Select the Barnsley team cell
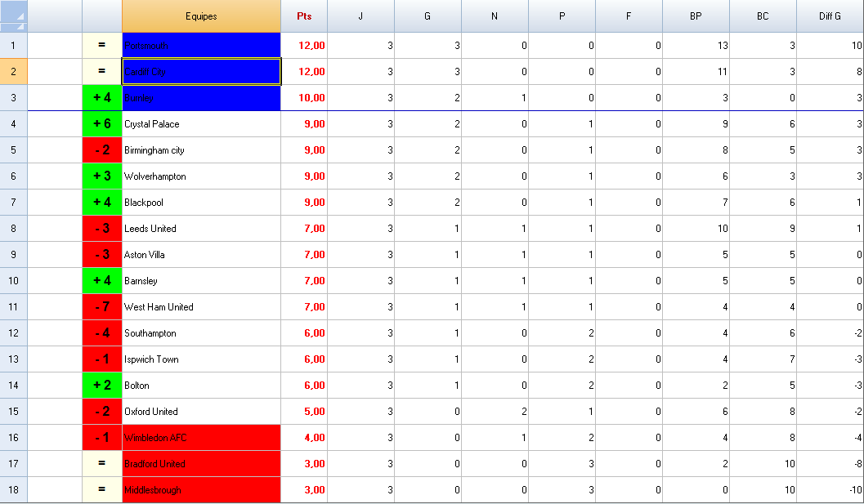Screen dimensions: 864x504 (201, 281)
